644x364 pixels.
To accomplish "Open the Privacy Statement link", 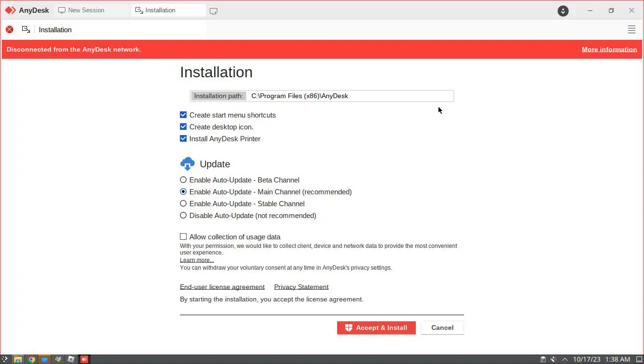I will pos(301,287).
